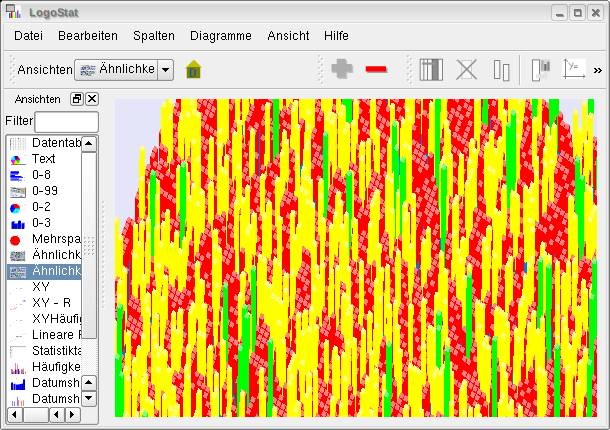Image resolution: width=610 pixels, height=430 pixels.
Task: Open the Bearbeiten menu
Action: 88,36
